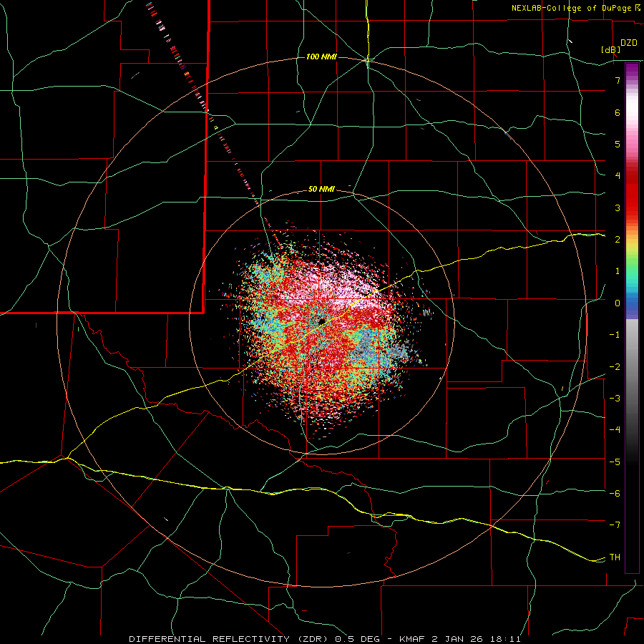Image resolution: width=644 pixels, height=644 pixels.
Task: Click the black radar site dot at center
Action: (x=321, y=321)
